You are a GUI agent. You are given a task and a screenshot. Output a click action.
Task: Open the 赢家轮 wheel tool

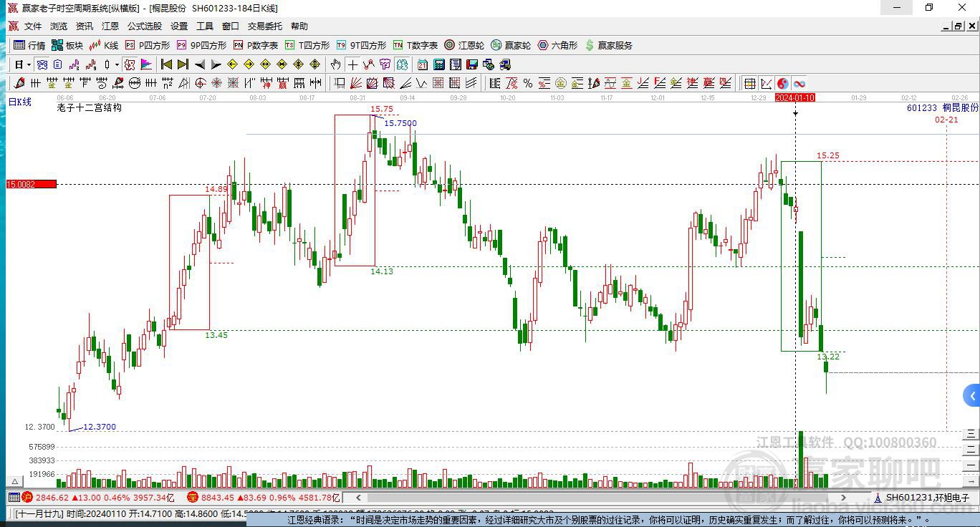click(511, 45)
